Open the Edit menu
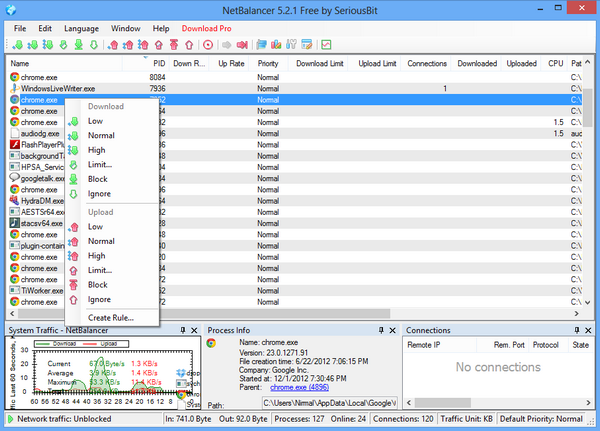Image resolution: width=600 pixels, height=431 pixels. coord(45,28)
